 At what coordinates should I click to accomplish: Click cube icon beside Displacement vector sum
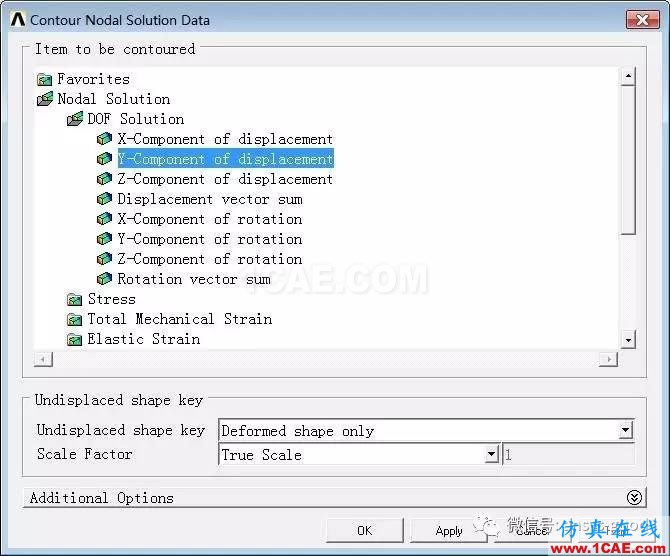point(104,199)
